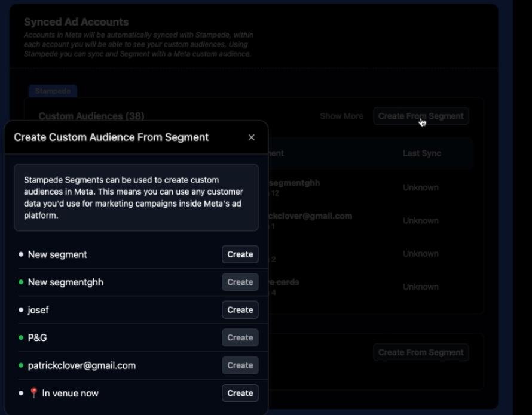Close the Create Custom Audience modal

coord(251,137)
